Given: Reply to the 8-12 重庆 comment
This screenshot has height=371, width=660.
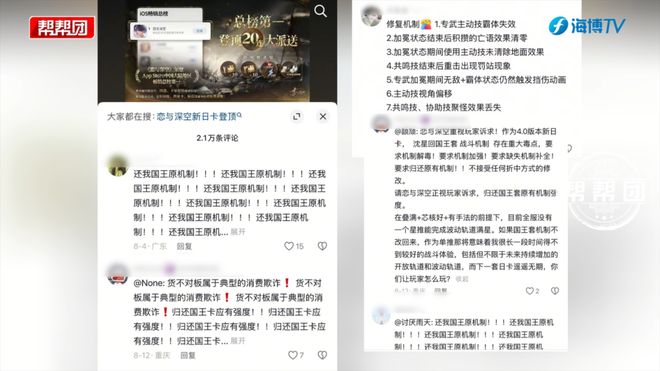Looking at the screenshot, I should [188, 355].
